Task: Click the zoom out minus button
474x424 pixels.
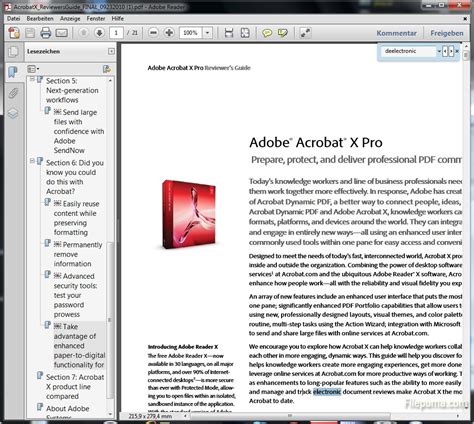Action: (153, 33)
